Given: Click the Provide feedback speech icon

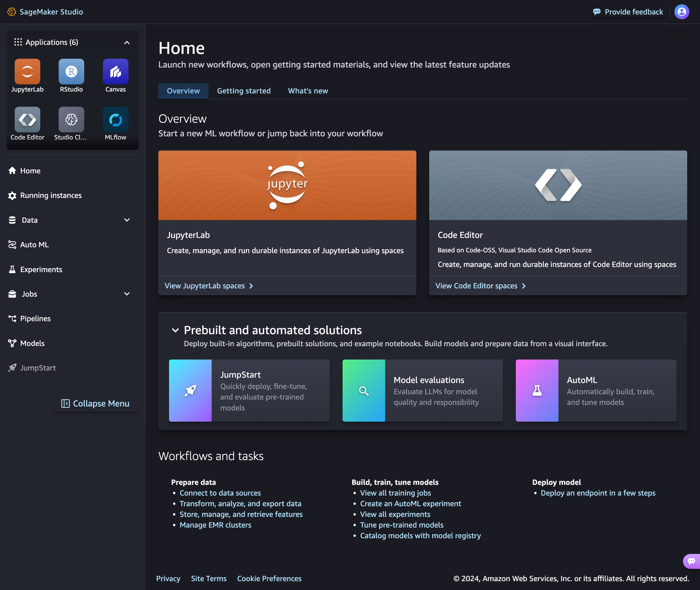Looking at the screenshot, I should point(597,12).
